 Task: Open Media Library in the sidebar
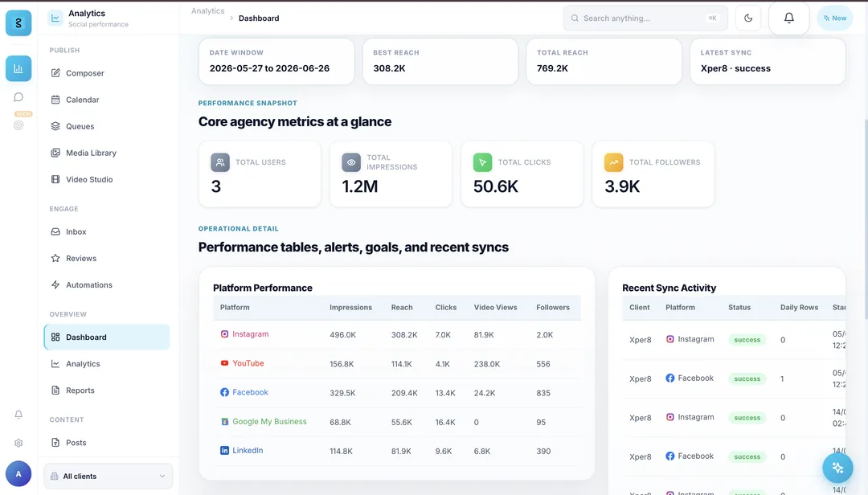107,153
